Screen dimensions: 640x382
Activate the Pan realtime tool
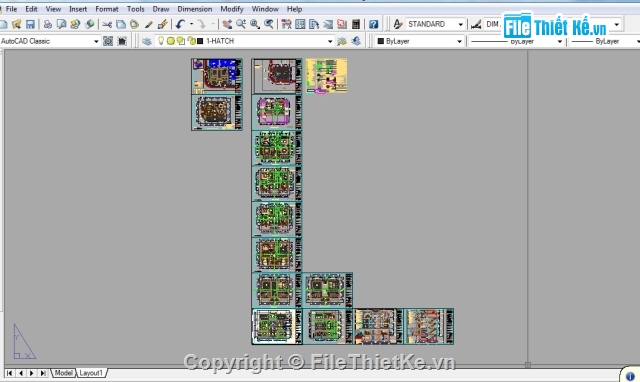pyautogui.click(x=227, y=24)
